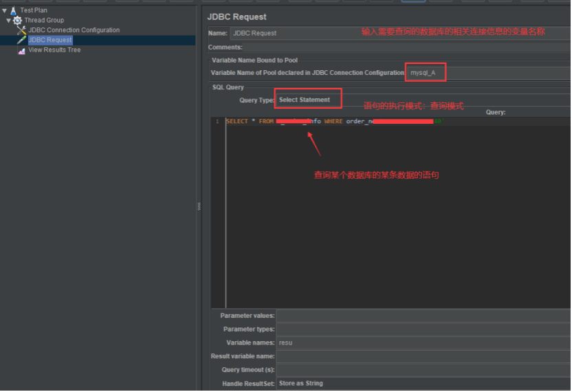The image size is (572, 392).
Task: Click the Variable Name Bound to Pool label
Action: (254, 61)
